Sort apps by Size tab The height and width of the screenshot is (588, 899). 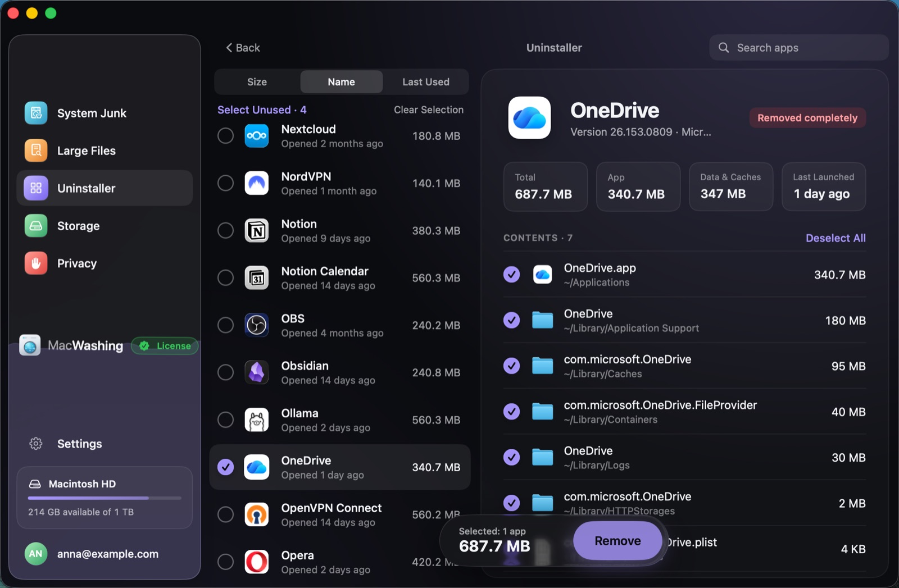[x=257, y=82]
